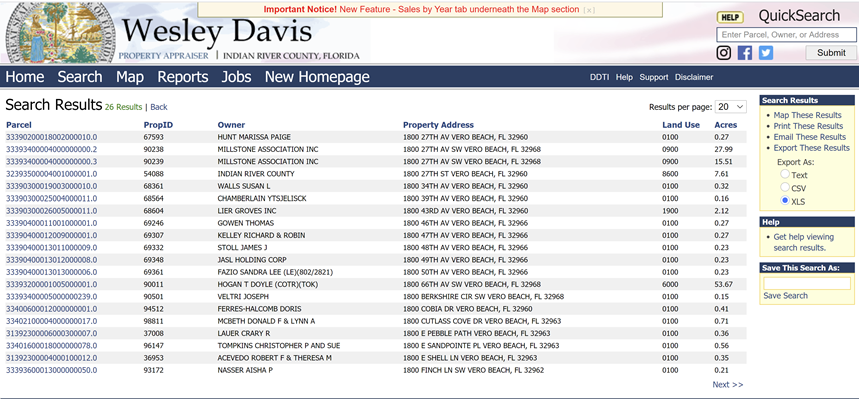Click the Export These Results link
The image size is (859, 399).
coord(811,148)
